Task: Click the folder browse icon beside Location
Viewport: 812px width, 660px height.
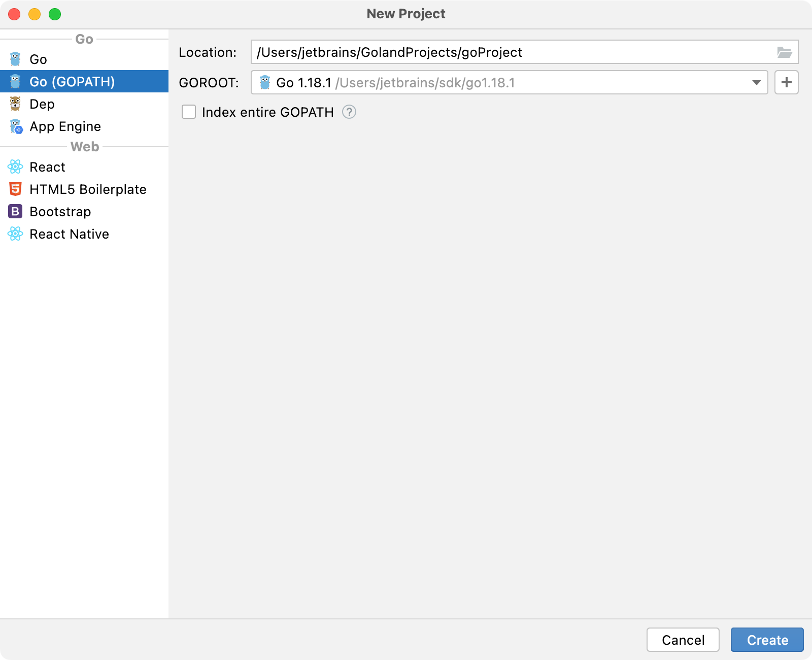Action: pyautogui.click(x=785, y=52)
